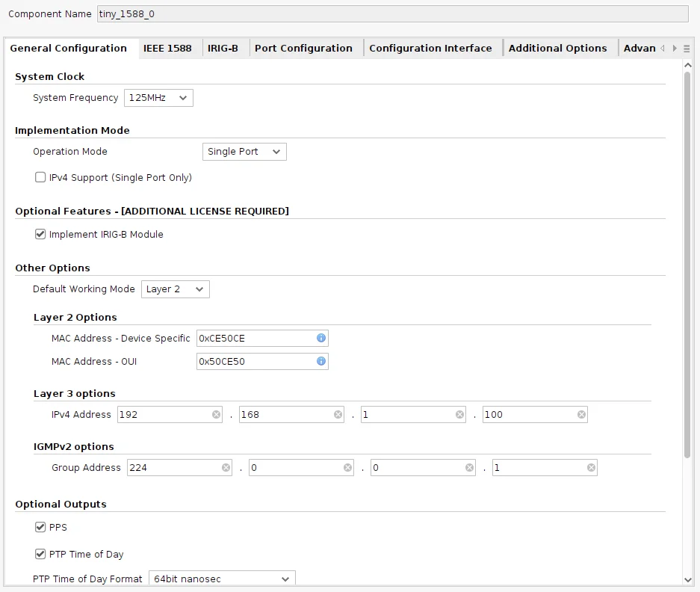Uncheck Implement IRIG-B Module
The width and height of the screenshot is (700, 592).
tap(40, 235)
